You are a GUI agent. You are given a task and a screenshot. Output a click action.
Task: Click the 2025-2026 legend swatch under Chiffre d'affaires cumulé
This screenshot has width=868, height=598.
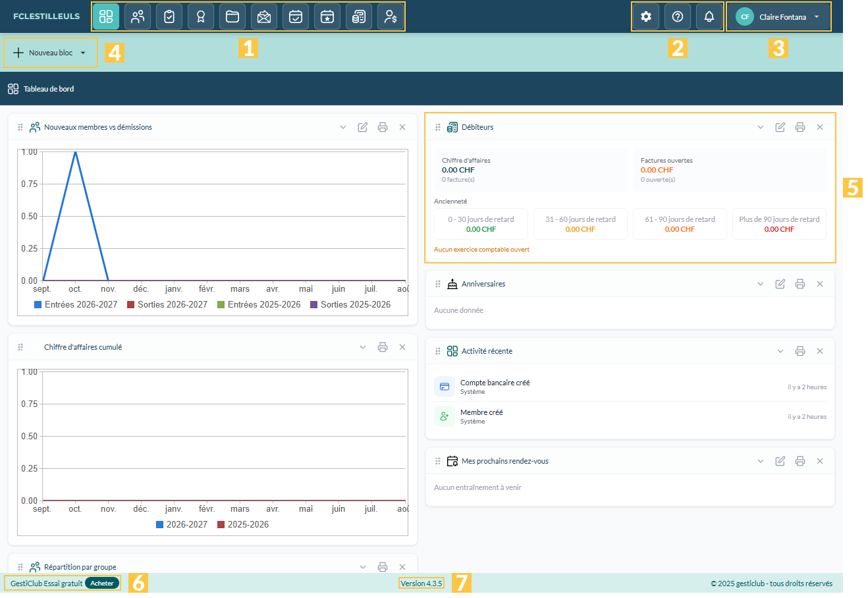click(221, 524)
